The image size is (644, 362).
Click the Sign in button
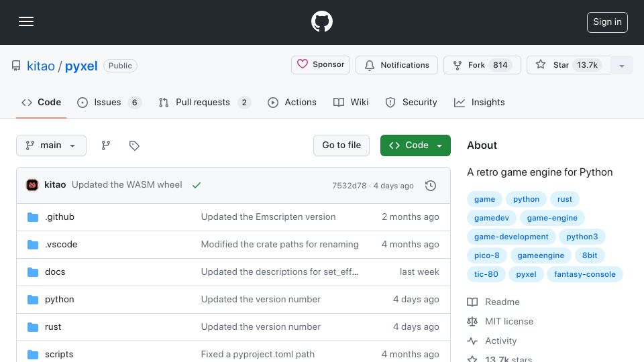coord(607,22)
